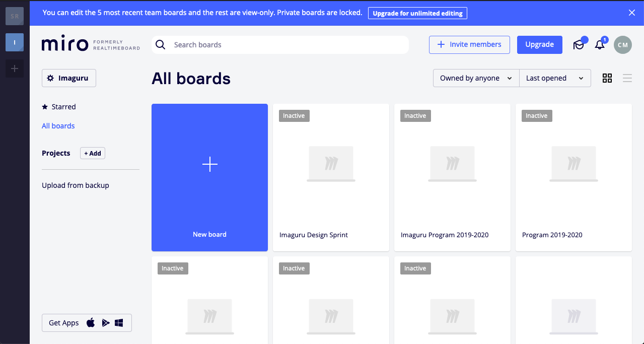Switch to list view icon
Viewport: 644px width, 344px height.
point(627,78)
